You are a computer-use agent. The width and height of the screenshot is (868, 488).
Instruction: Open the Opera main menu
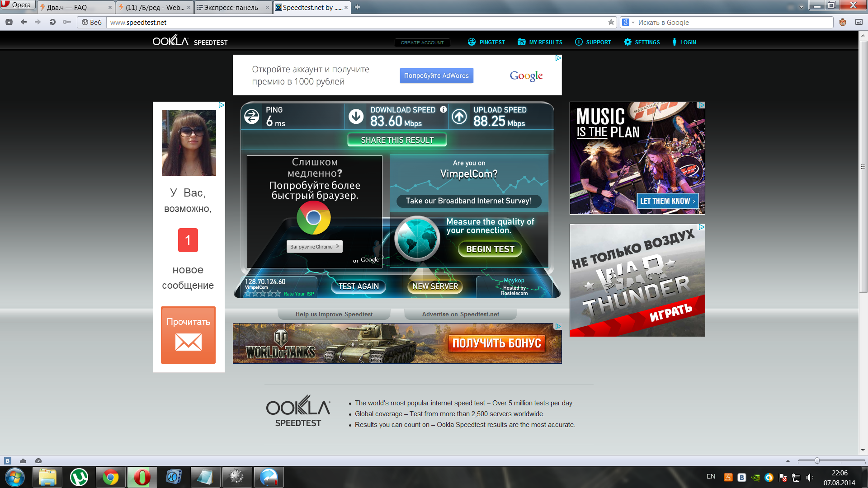click(x=17, y=5)
